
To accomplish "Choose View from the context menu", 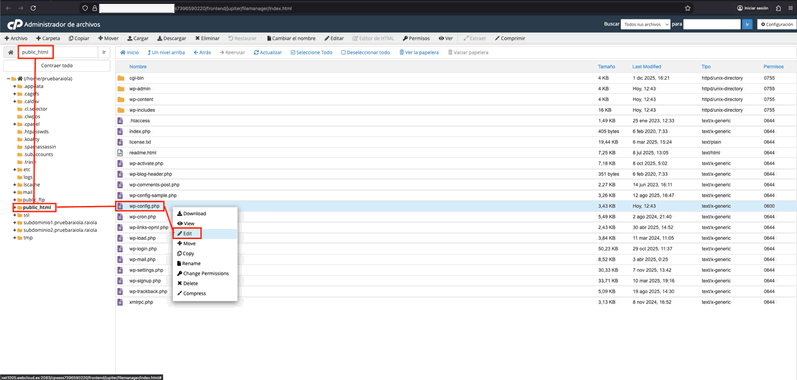I will point(205,224).
